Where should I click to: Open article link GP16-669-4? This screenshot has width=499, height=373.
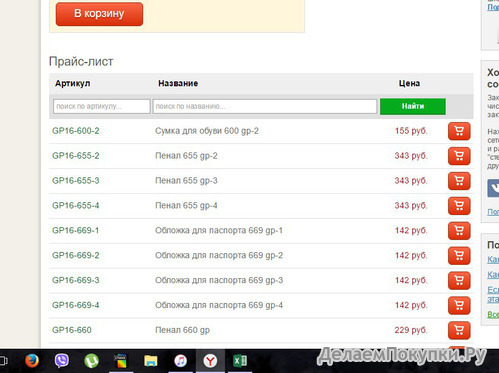76,305
